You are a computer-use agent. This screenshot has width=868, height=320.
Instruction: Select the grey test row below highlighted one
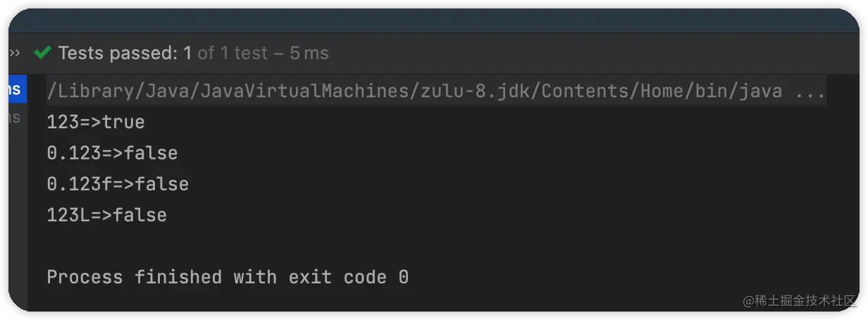point(15,118)
